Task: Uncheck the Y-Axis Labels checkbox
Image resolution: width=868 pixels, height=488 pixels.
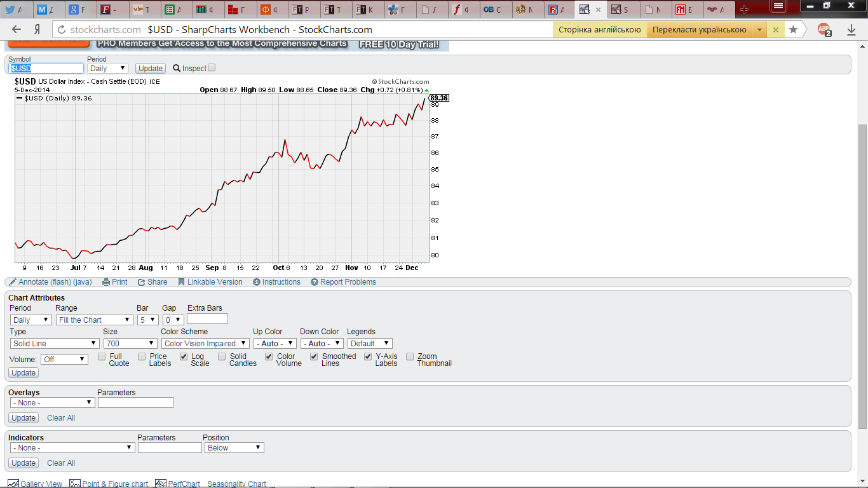Action: click(368, 356)
